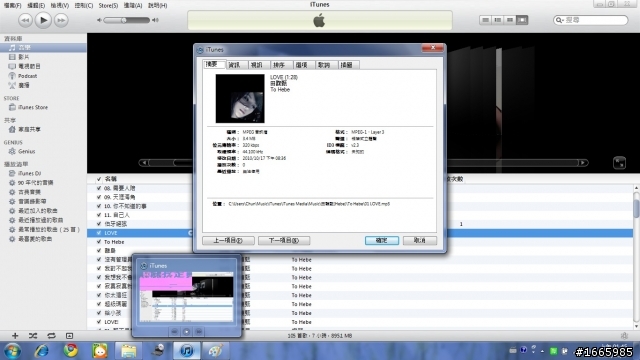Switch to grid view
640x360 pixels.
click(x=509, y=20)
